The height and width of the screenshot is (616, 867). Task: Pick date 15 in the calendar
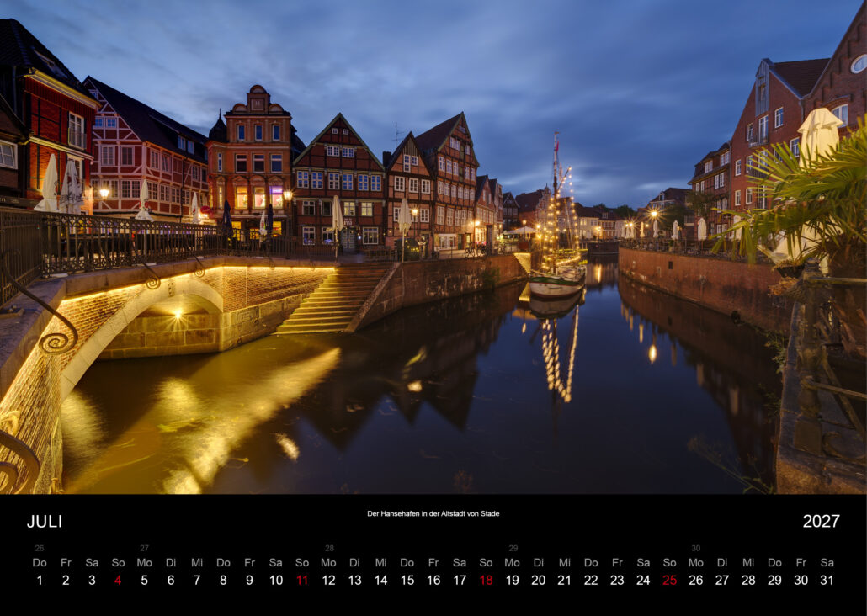407,580
